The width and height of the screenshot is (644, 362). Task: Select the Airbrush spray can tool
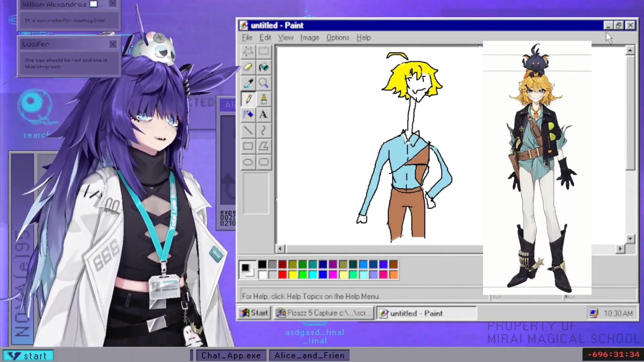tap(248, 115)
